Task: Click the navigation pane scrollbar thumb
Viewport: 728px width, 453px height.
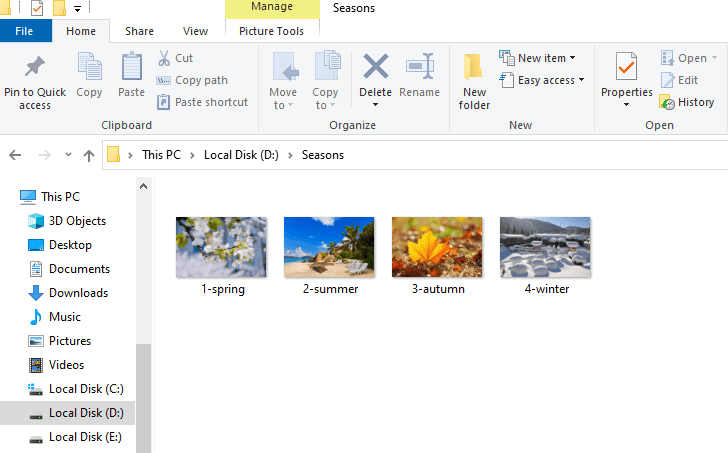Action: point(143,398)
